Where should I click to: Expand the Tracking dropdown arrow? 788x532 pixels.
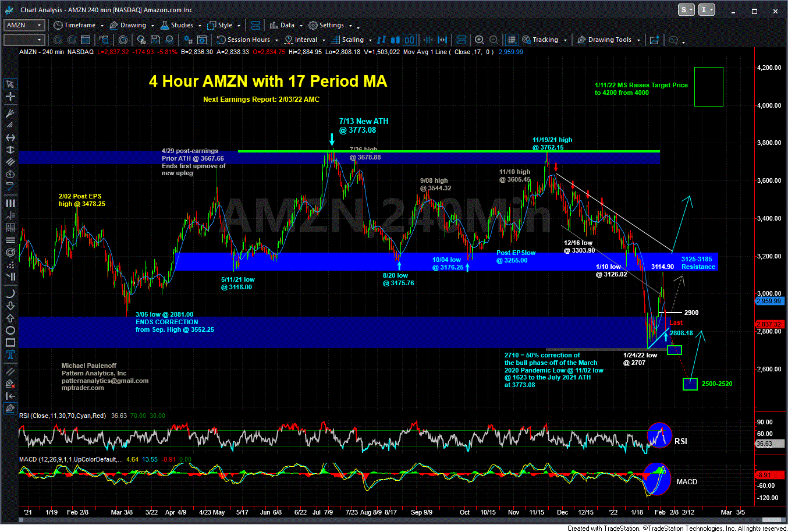tap(565, 40)
